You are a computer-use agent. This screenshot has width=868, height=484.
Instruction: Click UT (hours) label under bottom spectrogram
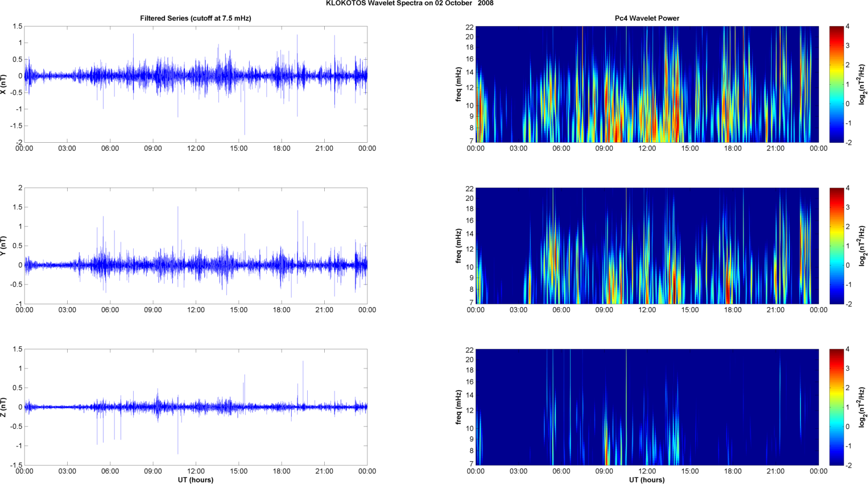point(647,479)
